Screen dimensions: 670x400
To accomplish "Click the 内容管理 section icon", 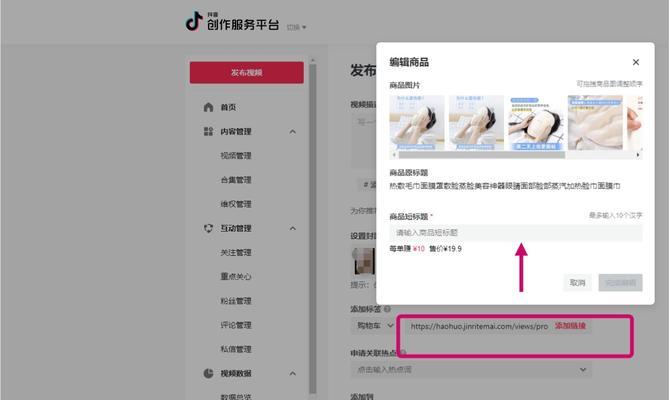I will pyautogui.click(x=208, y=131).
